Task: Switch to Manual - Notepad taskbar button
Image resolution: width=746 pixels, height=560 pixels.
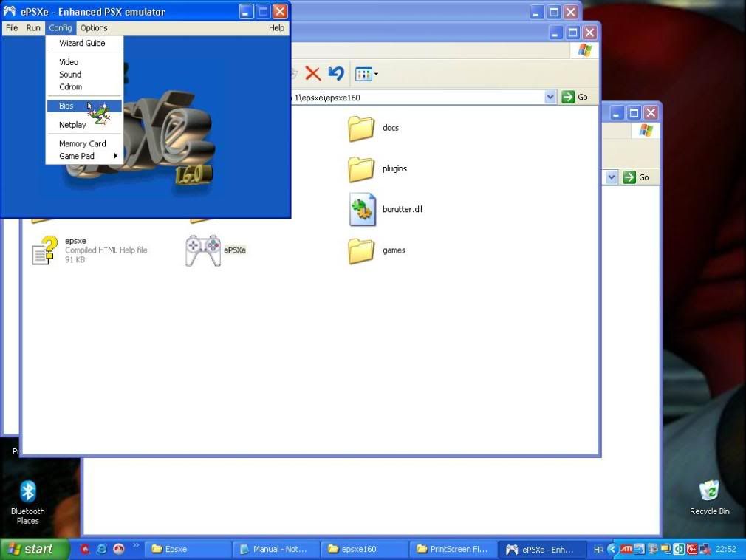Action: pos(277,549)
